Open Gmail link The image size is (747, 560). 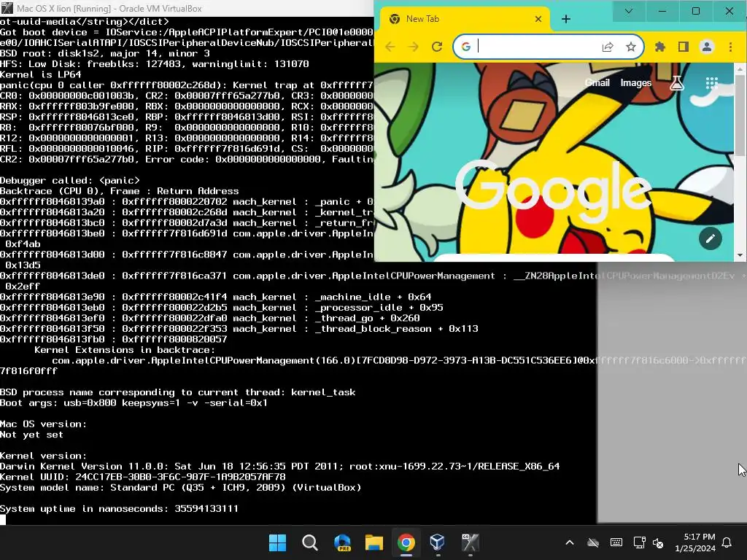coord(597,83)
